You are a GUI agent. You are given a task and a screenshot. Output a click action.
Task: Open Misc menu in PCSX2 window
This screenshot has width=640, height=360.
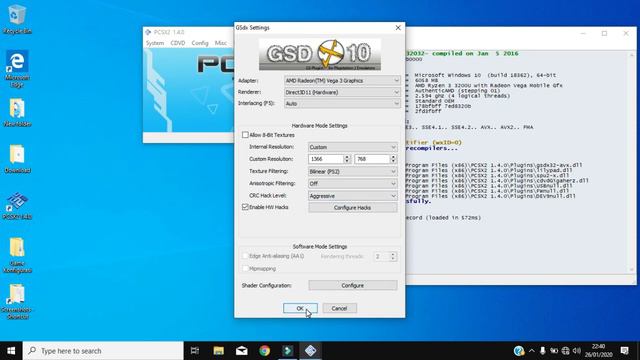[x=220, y=43]
